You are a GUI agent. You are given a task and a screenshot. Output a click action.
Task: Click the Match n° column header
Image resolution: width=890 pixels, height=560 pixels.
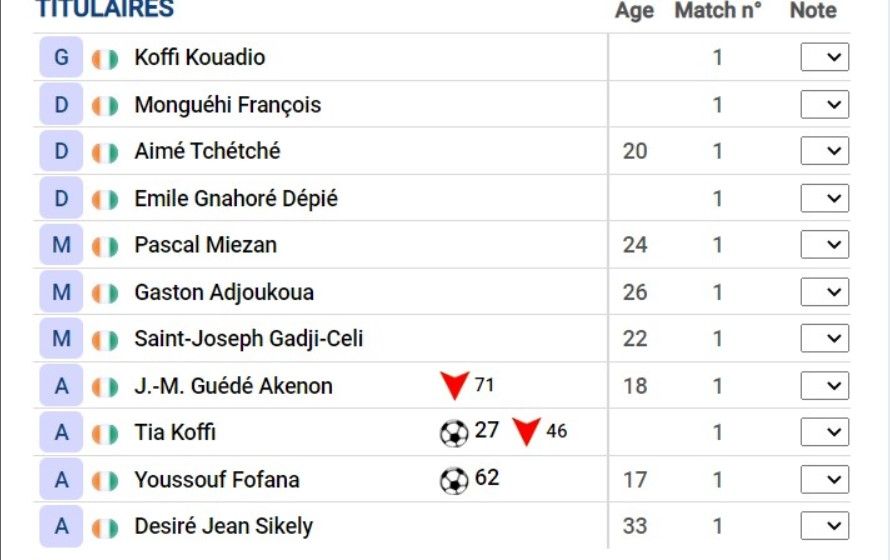717,10
